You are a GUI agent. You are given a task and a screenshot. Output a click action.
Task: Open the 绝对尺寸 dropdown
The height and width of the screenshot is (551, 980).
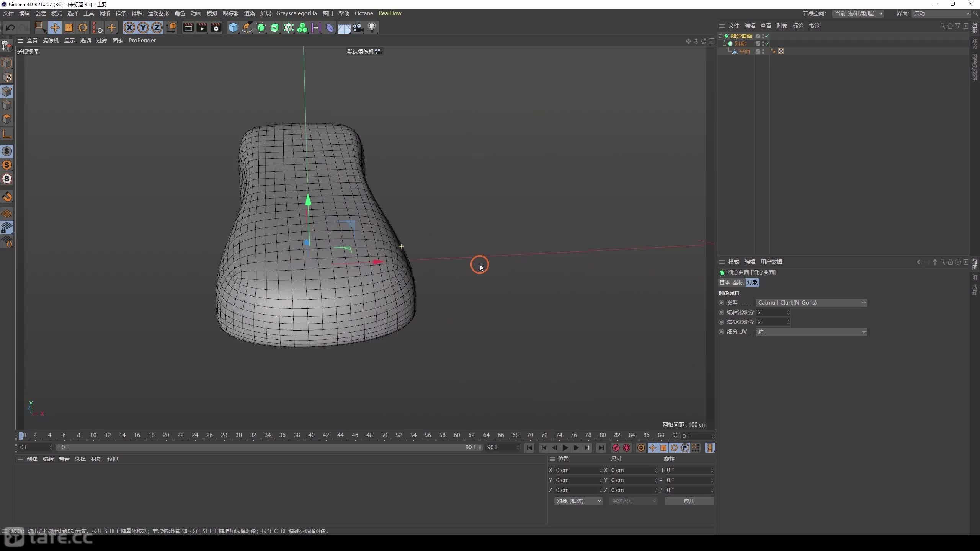(633, 501)
